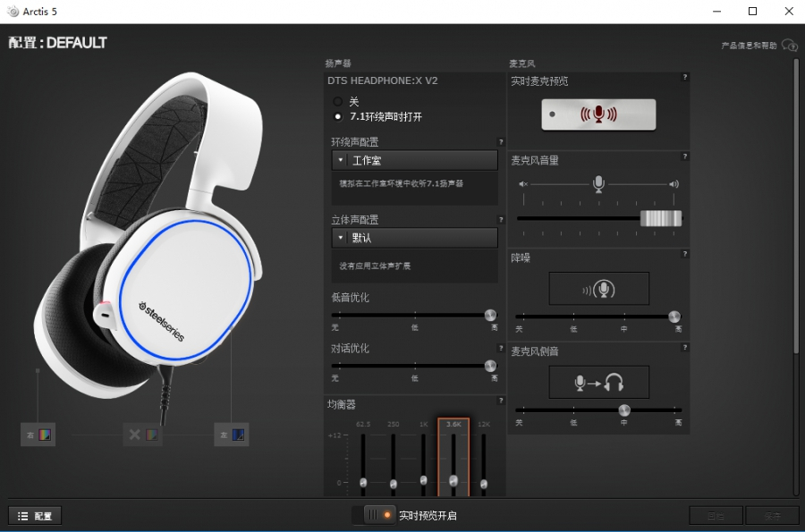Click the mic volume slider handle
805x532 pixels.
[661, 218]
